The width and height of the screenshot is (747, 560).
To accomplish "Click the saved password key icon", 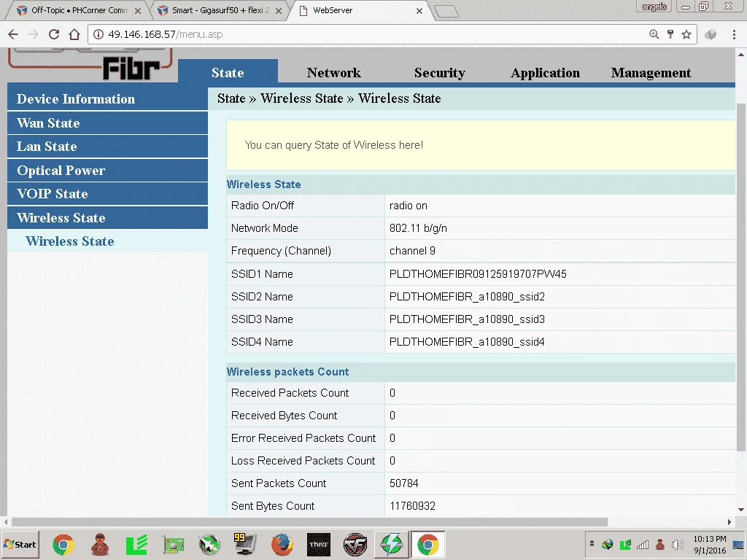I will pos(670,34).
